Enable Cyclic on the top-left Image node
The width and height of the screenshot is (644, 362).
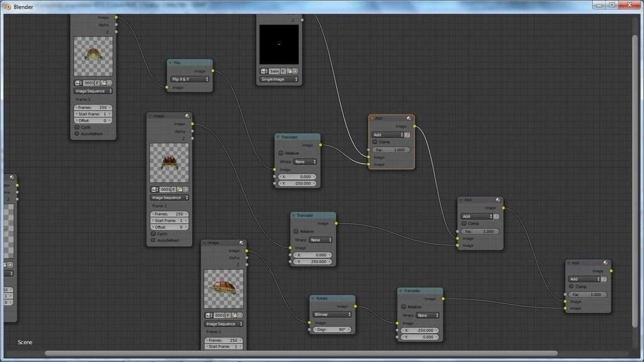(x=77, y=127)
